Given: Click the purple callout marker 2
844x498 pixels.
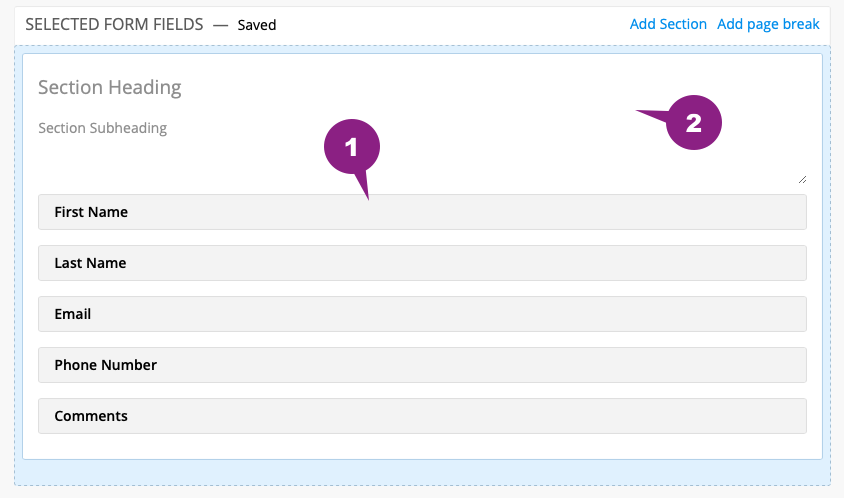Looking at the screenshot, I should (693, 123).
